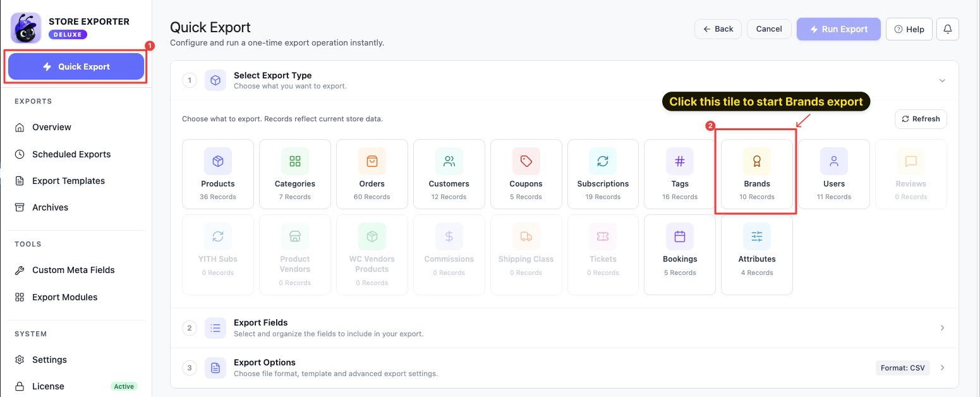The image size is (980, 397).
Task: Open the notifications bell
Action: point(948,29)
